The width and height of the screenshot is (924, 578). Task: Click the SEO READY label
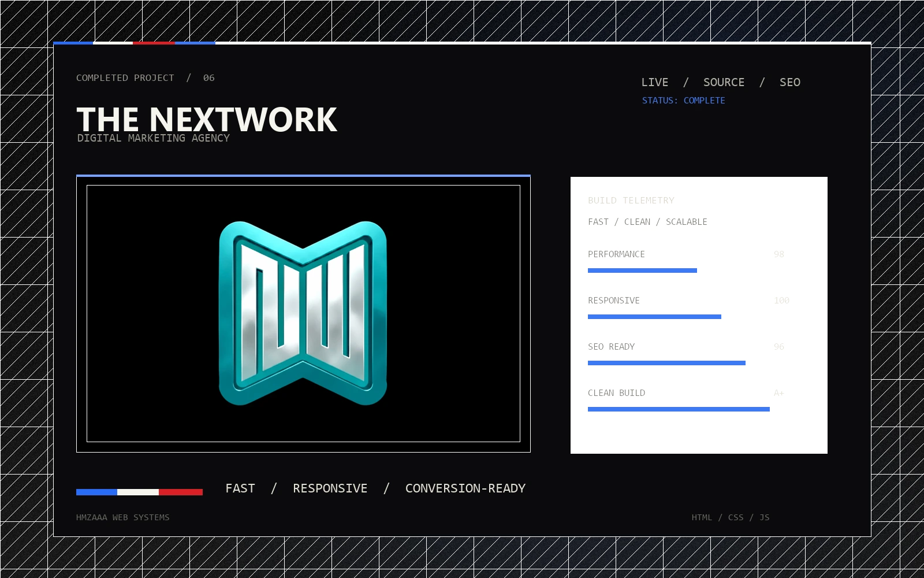coord(611,347)
